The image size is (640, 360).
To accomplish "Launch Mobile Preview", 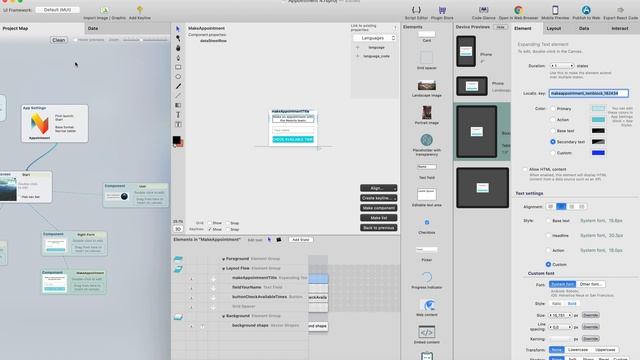I will [x=555, y=12].
